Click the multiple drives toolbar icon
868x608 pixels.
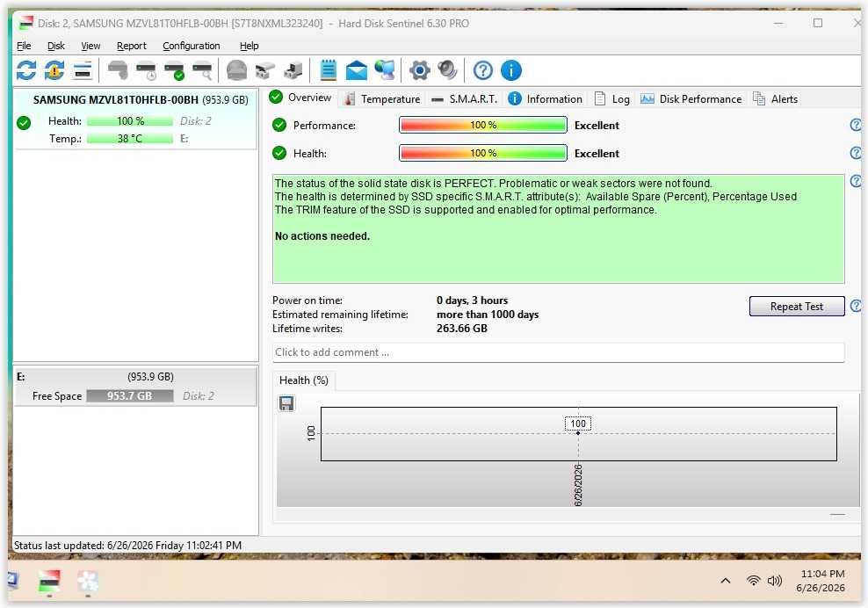tap(264, 70)
